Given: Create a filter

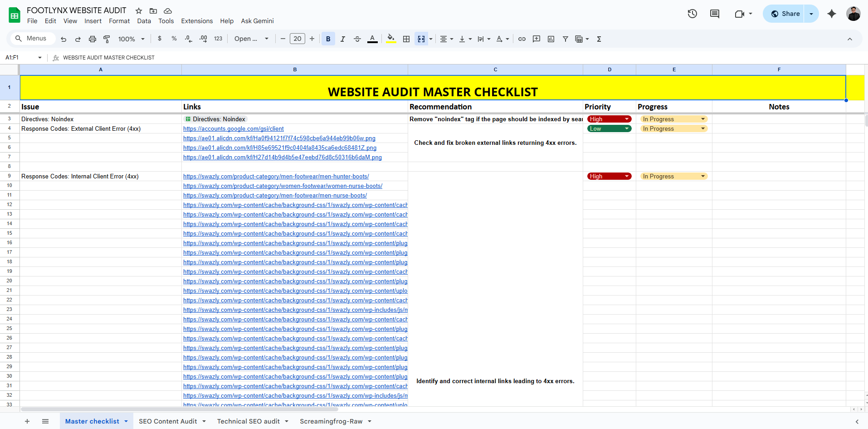Looking at the screenshot, I should pos(566,39).
